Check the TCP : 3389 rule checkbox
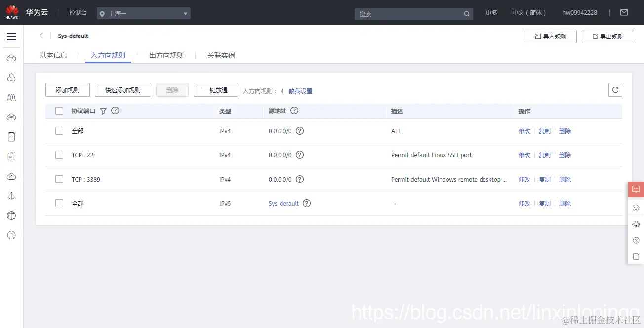The image size is (644, 328). pos(59,179)
